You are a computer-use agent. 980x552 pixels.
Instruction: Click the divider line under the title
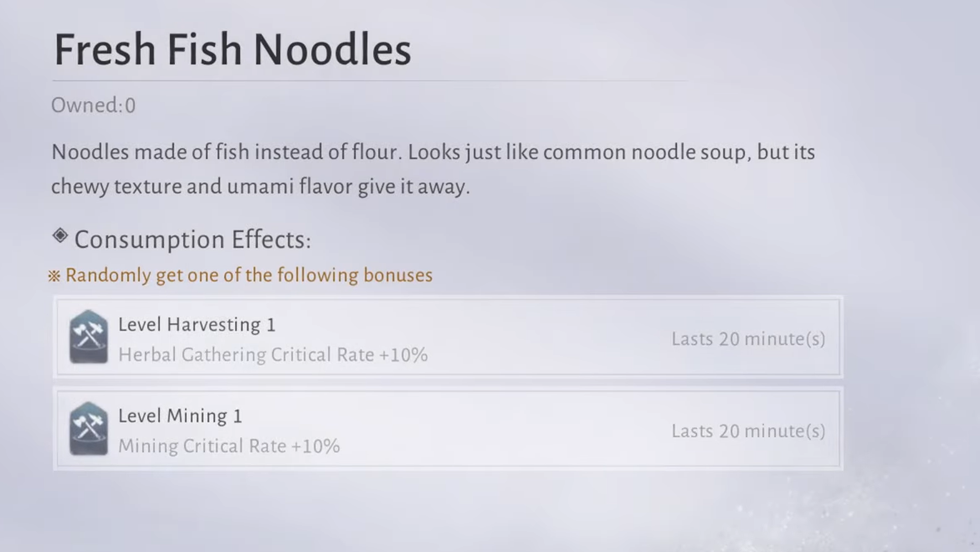click(368, 81)
